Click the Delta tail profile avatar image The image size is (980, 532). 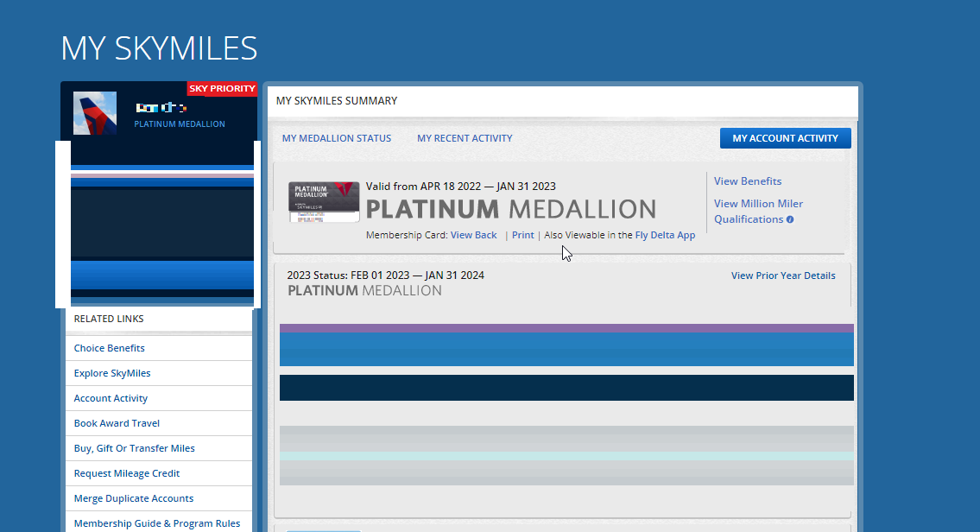coord(95,113)
